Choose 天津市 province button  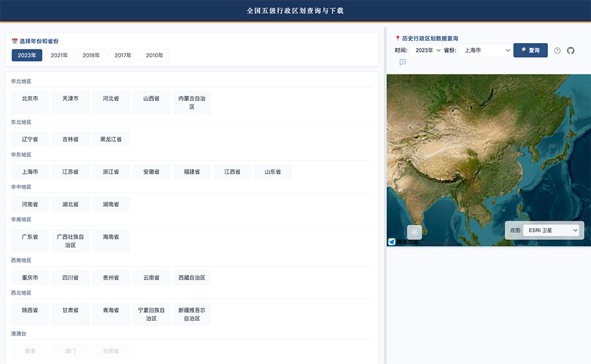click(70, 102)
